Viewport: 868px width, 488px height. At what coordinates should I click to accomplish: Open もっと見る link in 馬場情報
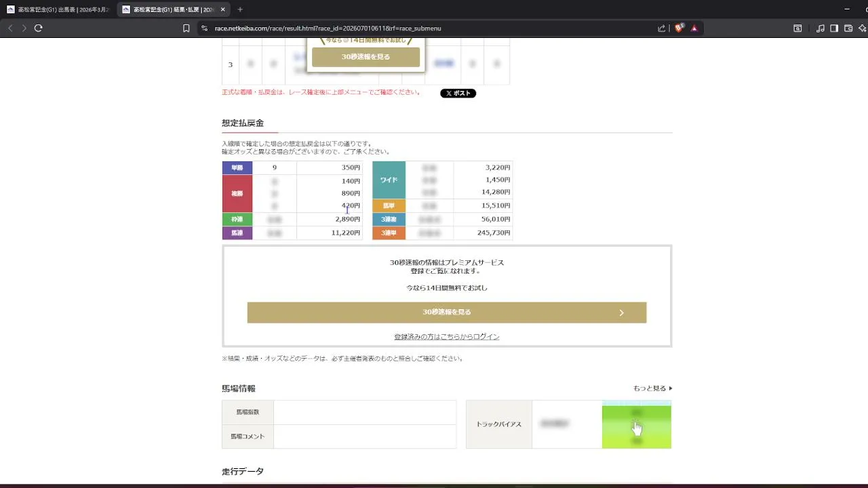pos(653,388)
